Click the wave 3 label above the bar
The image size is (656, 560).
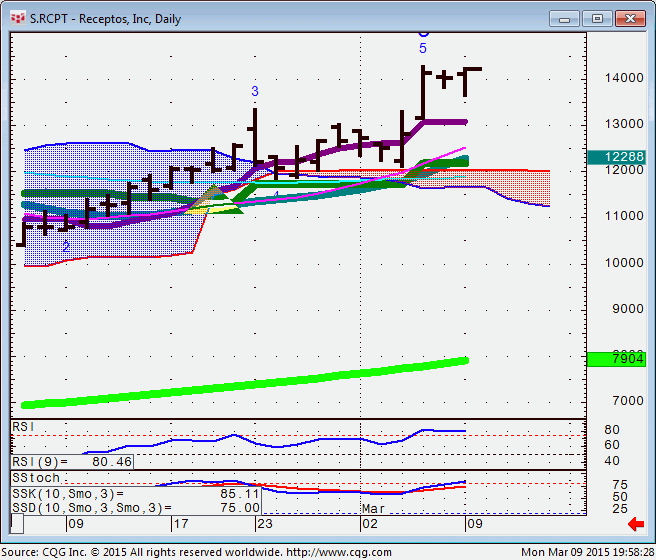click(x=255, y=91)
